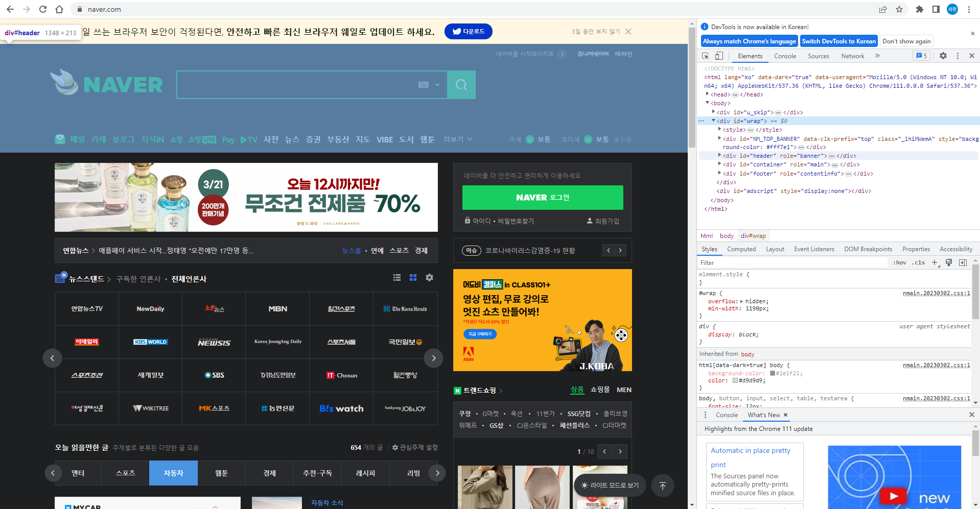The height and width of the screenshot is (509, 980).
Task: Open the Chrome extensions puzzle icon
Action: tap(920, 9)
